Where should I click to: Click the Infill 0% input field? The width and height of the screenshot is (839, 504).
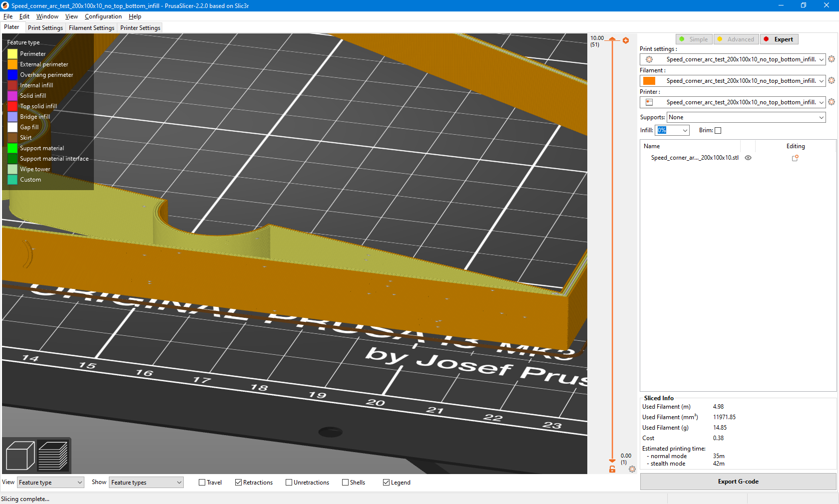coord(669,130)
